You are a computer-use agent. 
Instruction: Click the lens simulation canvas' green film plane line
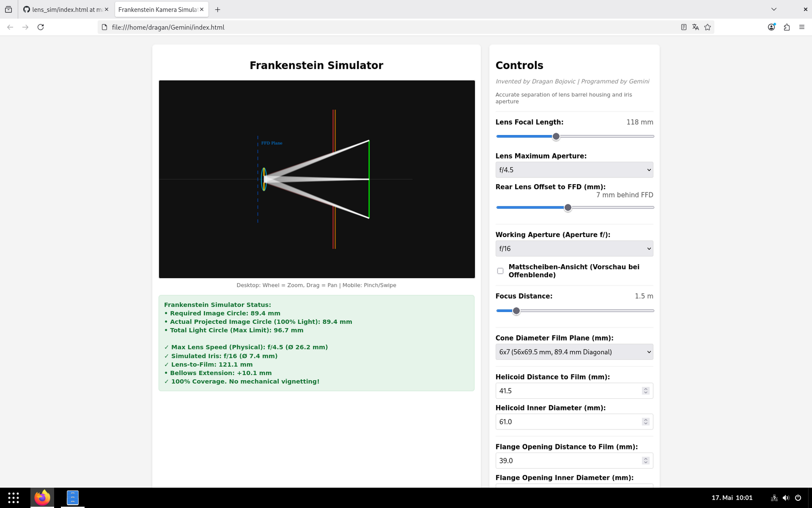coord(369,179)
